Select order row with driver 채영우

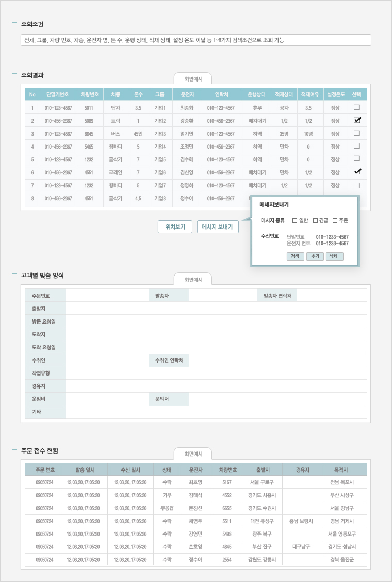(195, 521)
